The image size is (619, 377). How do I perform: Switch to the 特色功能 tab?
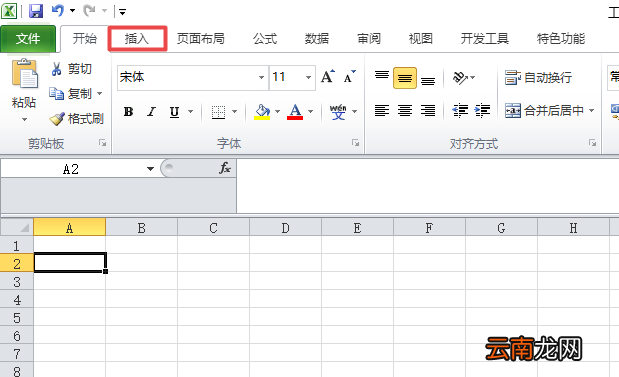click(x=561, y=39)
